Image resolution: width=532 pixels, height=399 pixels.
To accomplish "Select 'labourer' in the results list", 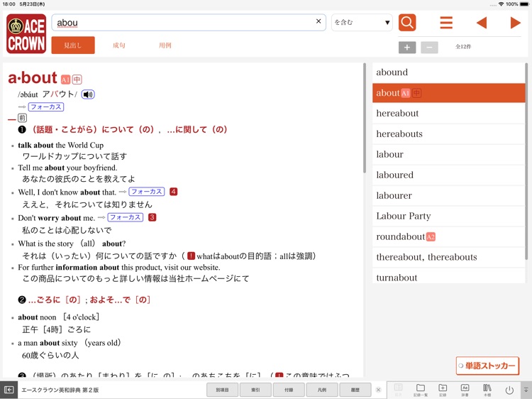I will coord(448,195).
